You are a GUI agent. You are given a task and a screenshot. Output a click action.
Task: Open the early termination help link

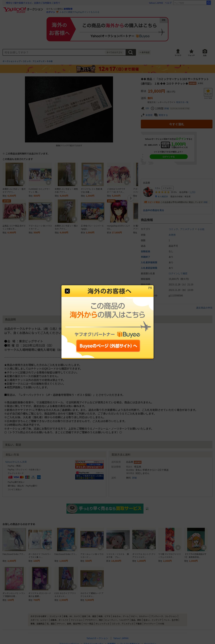click(x=145, y=257)
